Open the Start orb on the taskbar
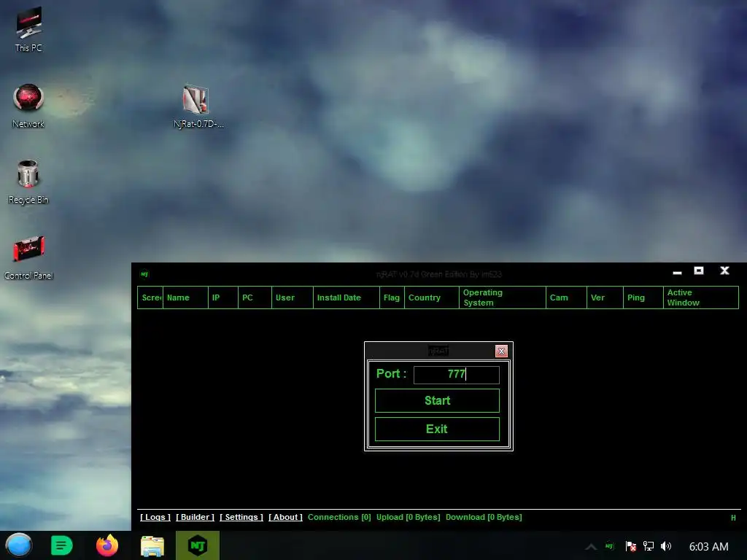 coord(19,545)
